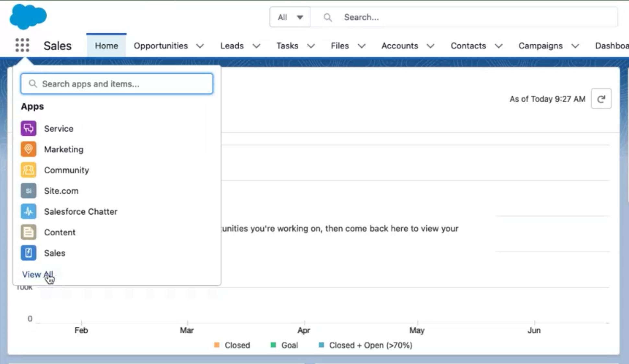Open the All search scope dropdown
This screenshot has height=364, width=629.
coord(290,17)
